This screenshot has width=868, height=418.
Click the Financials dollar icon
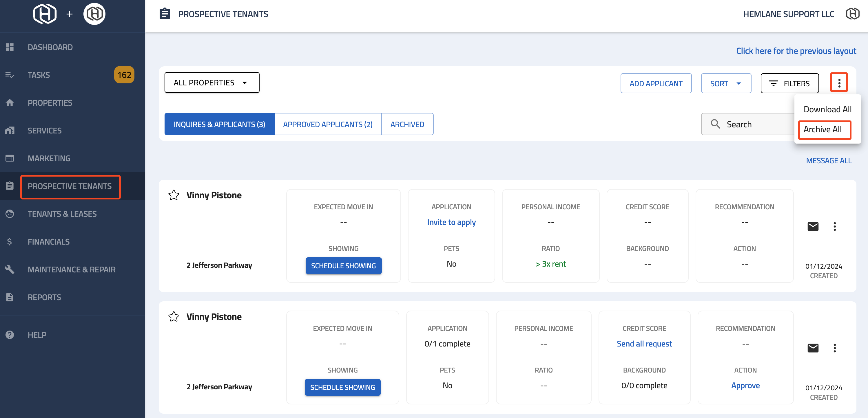pyautogui.click(x=10, y=242)
